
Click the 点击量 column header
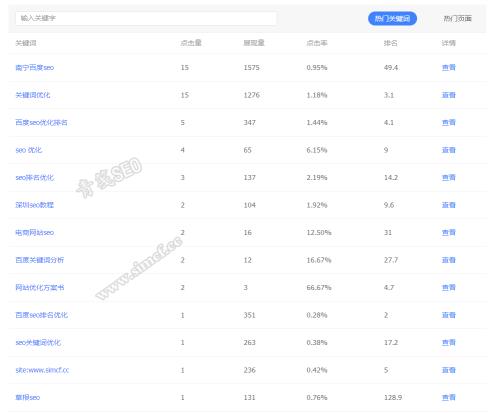pos(191,43)
